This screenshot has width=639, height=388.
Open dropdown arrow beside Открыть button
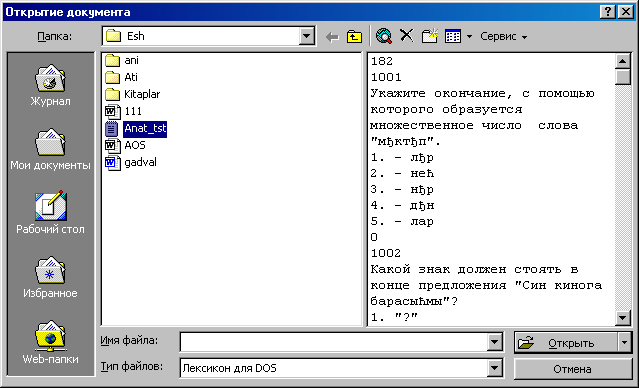tap(625, 343)
